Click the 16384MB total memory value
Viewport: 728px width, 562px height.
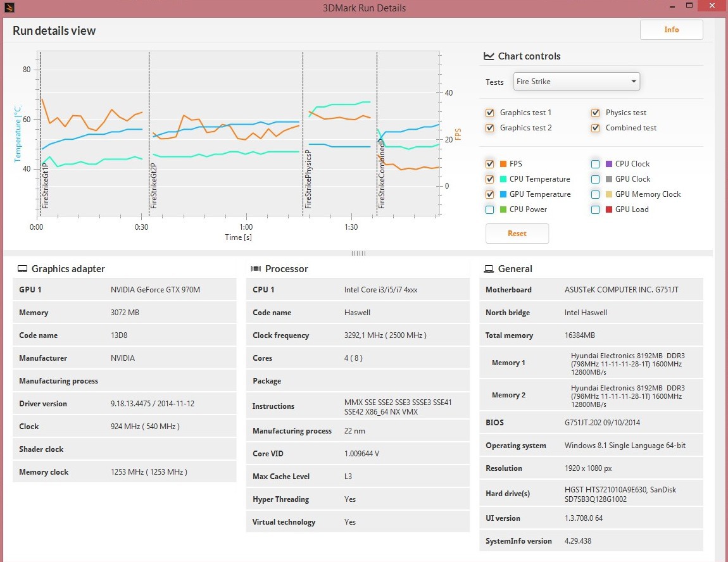[x=579, y=335]
